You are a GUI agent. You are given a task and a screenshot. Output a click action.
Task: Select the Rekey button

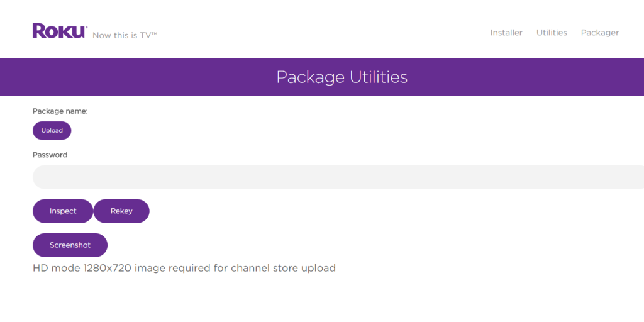point(121,211)
